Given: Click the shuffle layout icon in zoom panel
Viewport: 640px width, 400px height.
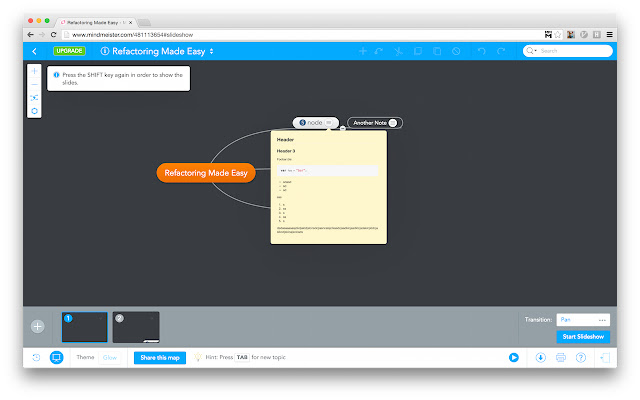Looking at the screenshot, I should (x=34, y=98).
